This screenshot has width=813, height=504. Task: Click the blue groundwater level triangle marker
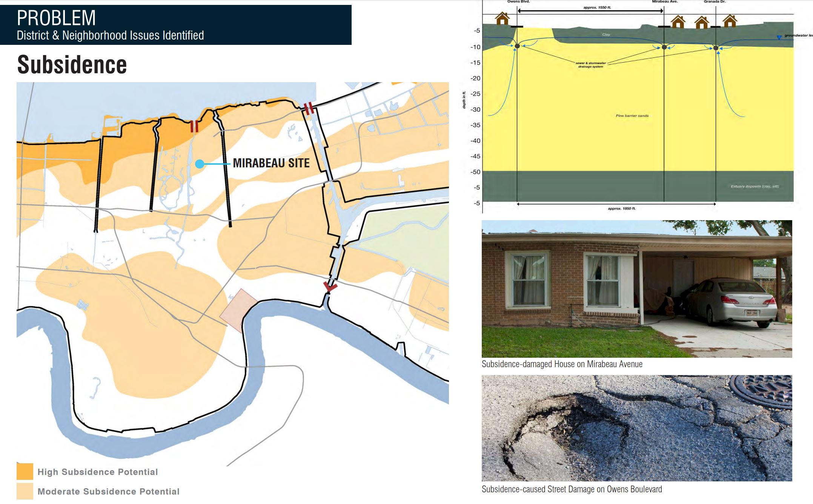pos(779,37)
